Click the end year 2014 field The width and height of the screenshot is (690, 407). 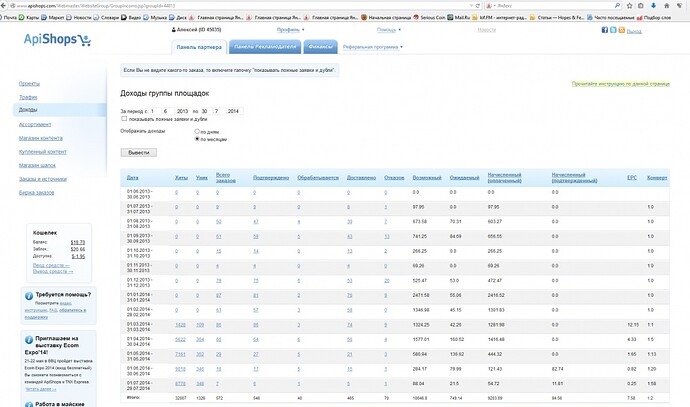coord(235,111)
